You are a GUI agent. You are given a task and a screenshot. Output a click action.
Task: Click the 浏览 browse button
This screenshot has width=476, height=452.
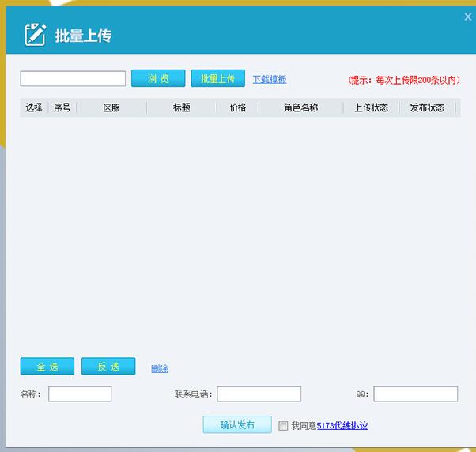point(158,78)
